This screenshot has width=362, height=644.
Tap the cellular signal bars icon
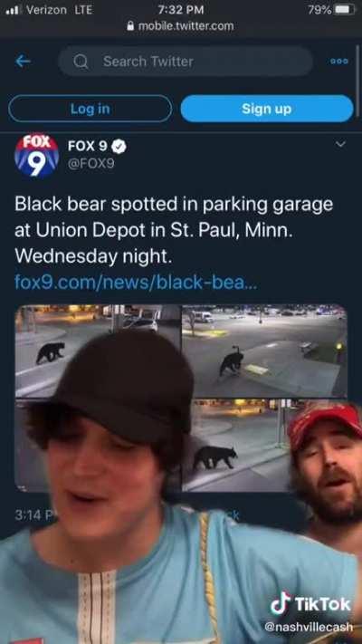(x=14, y=10)
